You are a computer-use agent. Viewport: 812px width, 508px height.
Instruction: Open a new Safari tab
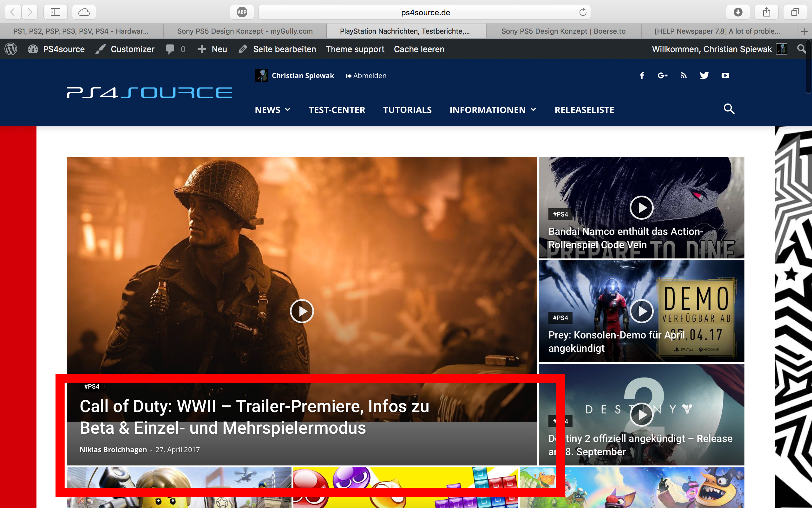(x=804, y=31)
